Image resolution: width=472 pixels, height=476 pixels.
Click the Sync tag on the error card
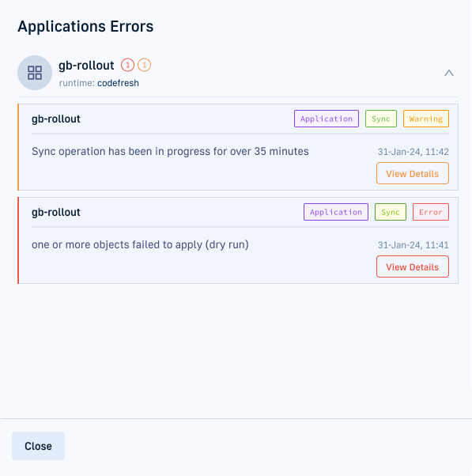coord(391,212)
